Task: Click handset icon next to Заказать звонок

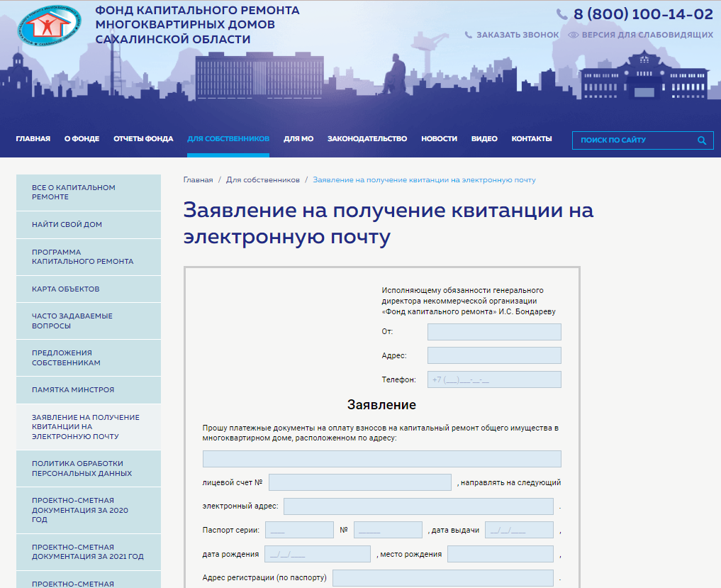Action: click(x=469, y=35)
